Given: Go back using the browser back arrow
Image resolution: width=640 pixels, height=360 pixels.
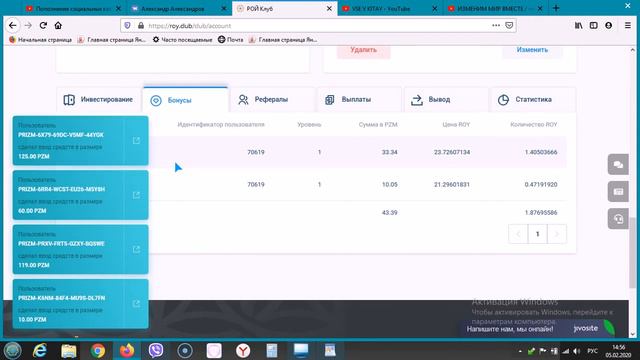Looking at the screenshot, I should point(13,25).
